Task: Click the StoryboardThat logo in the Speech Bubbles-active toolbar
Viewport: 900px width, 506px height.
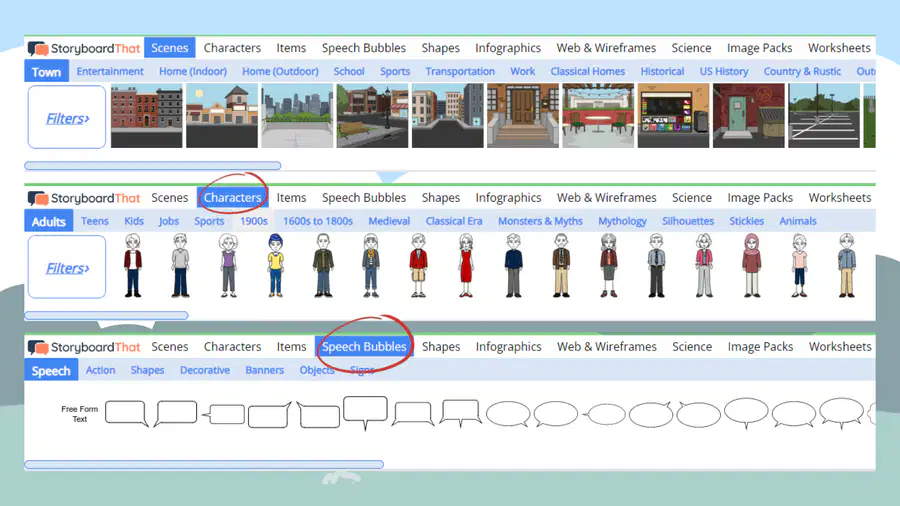Action: 84,347
